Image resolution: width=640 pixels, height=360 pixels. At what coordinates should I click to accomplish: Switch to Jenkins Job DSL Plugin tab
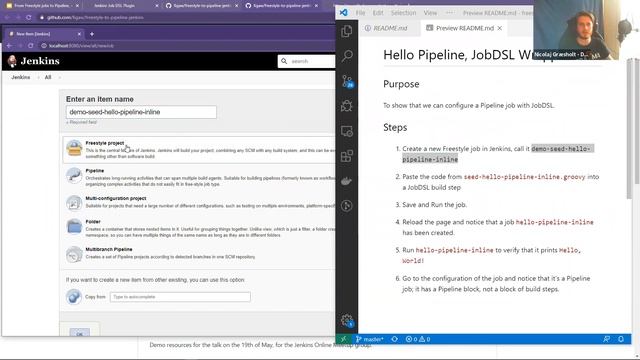(x=114, y=6)
